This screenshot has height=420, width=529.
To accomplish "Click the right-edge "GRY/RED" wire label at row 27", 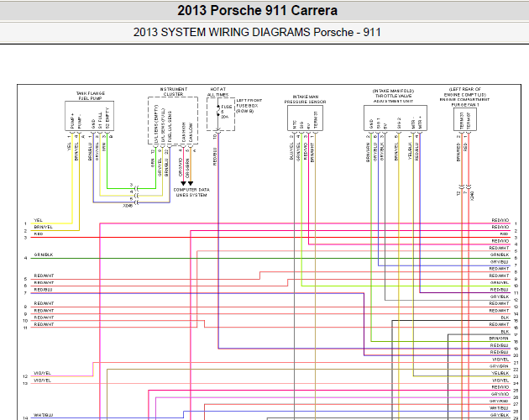I will (x=499, y=401).
